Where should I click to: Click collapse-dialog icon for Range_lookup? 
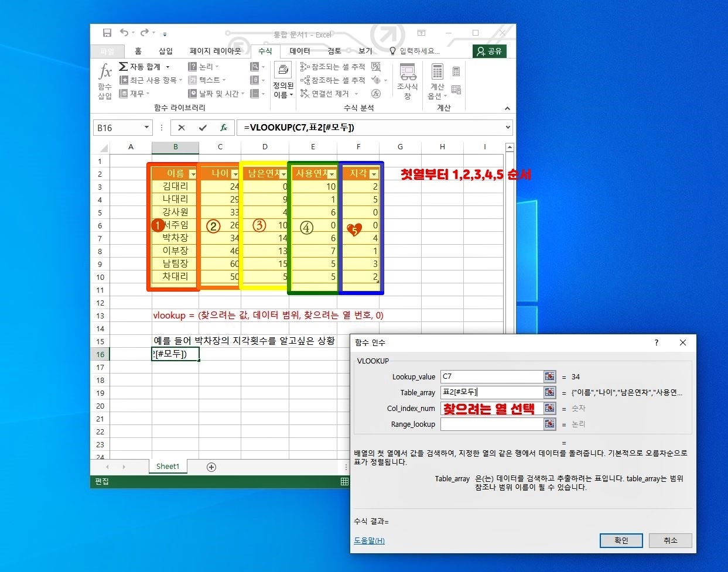(549, 424)
